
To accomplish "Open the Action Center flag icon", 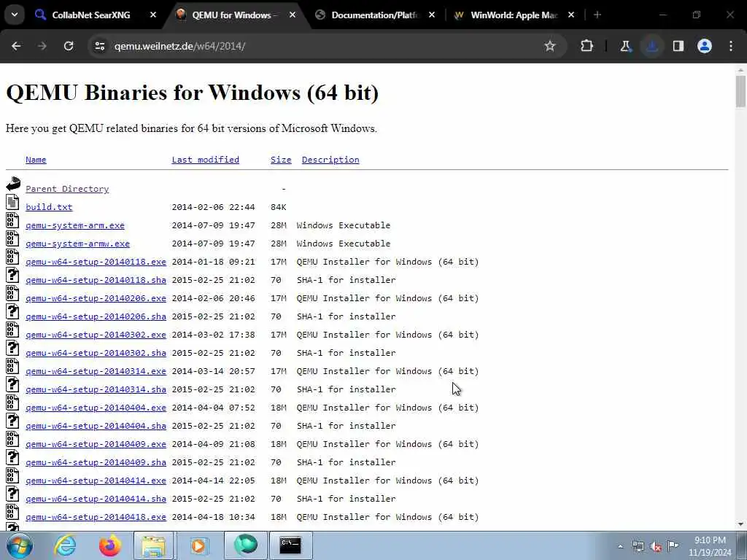I will [673, 546].
